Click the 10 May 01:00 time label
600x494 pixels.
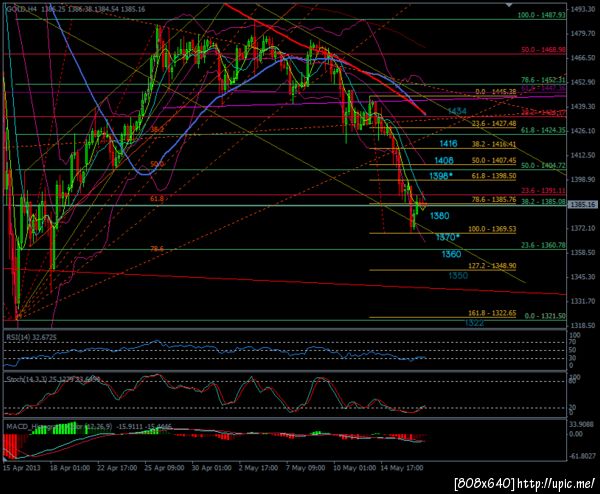354,468
